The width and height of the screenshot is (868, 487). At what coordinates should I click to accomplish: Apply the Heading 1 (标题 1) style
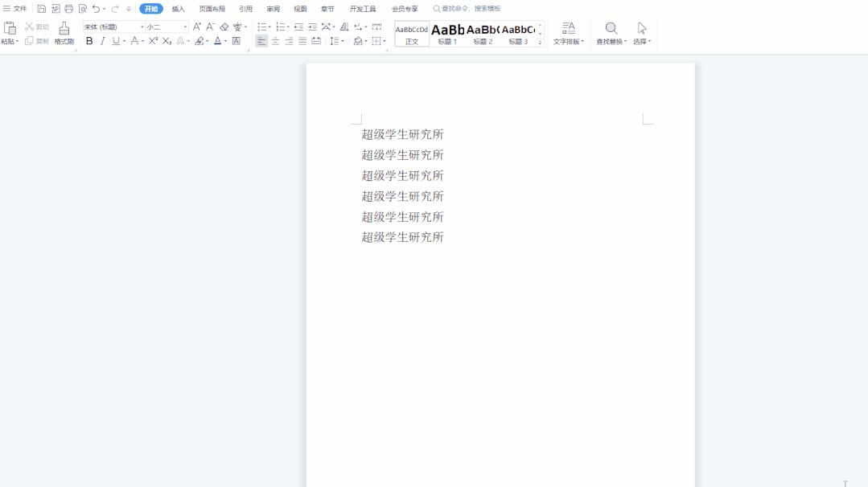[447, 34]
